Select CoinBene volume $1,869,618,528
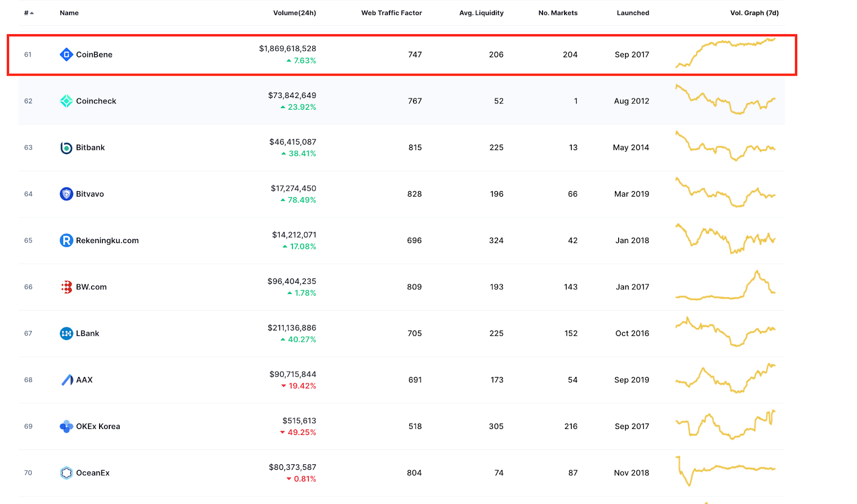Viewport: 857px width, 504px height. point(288,49)
